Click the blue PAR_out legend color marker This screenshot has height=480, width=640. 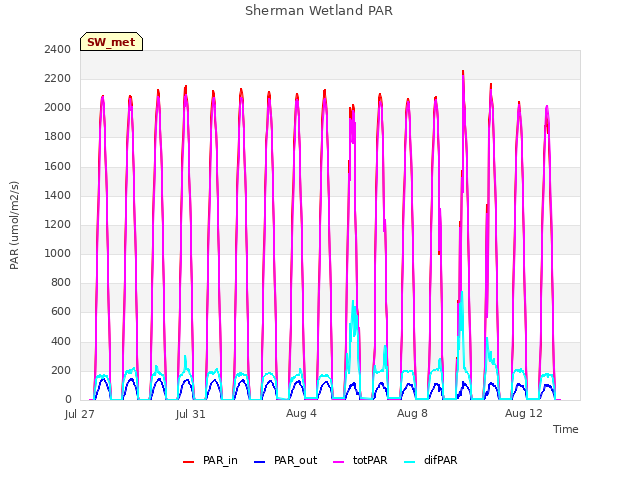click(x=260, y=462)
